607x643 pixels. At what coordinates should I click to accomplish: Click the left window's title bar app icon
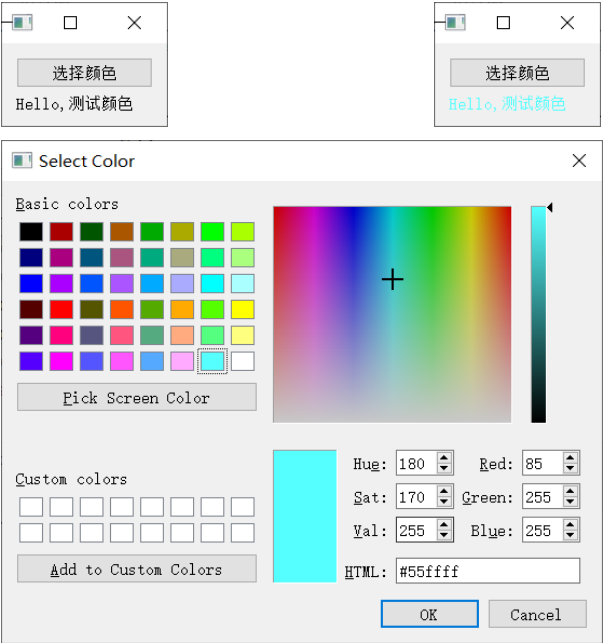tap(22, 23)
